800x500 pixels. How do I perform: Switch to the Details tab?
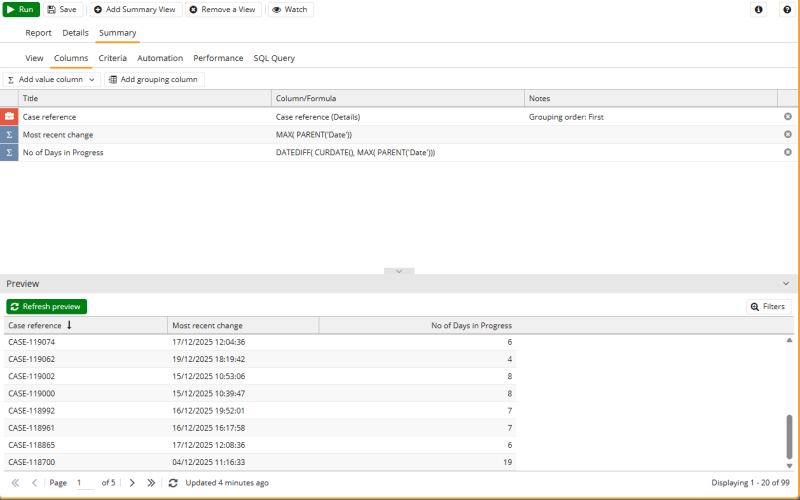(76, 33)
